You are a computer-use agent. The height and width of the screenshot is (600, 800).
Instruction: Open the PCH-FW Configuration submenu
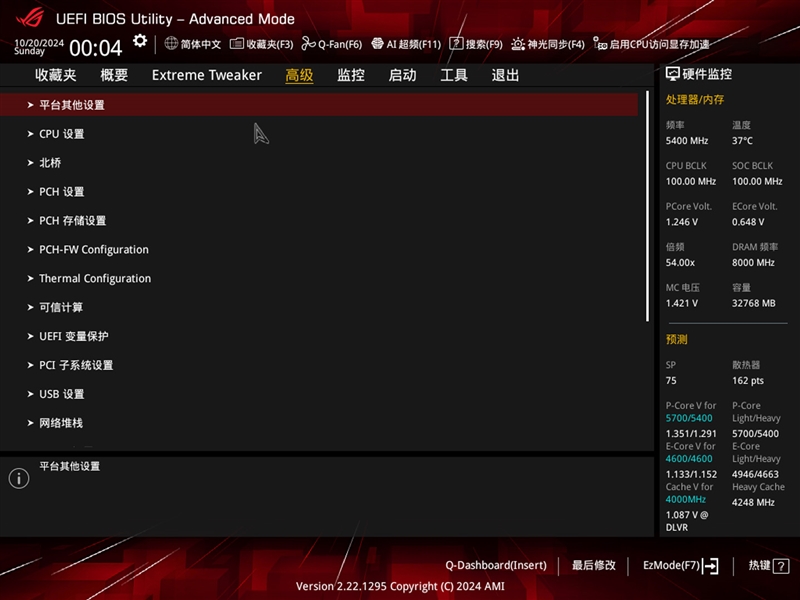click(94, 249)
